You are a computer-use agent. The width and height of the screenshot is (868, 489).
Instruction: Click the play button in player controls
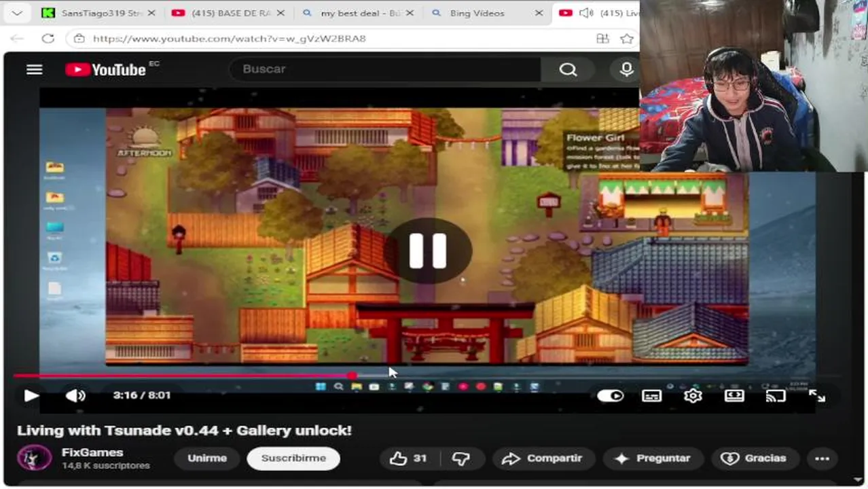pyautogui.click(x=31, y=395)
